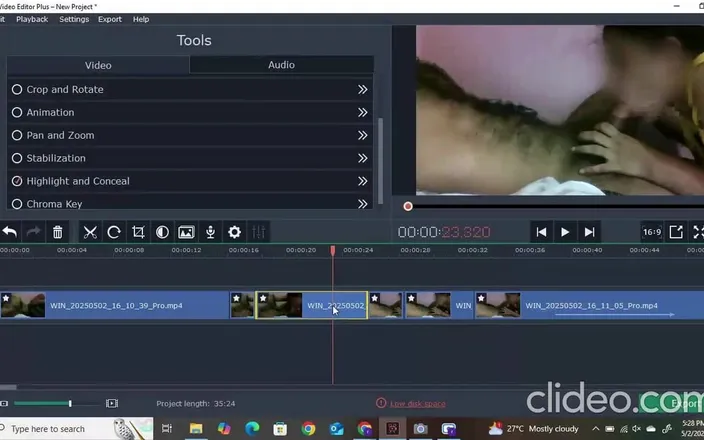Redo the previous action
This screenshot has width=704, height=440.
pos(34,232)
